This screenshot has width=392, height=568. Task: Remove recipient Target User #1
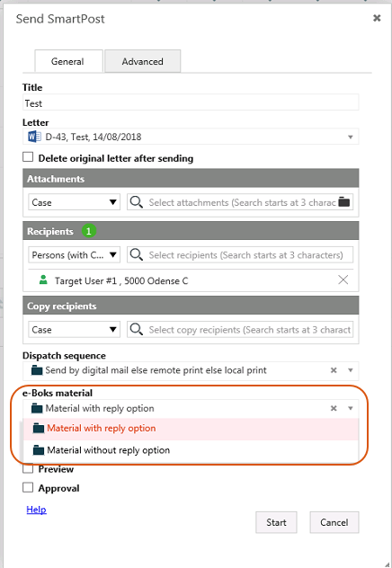343,280
